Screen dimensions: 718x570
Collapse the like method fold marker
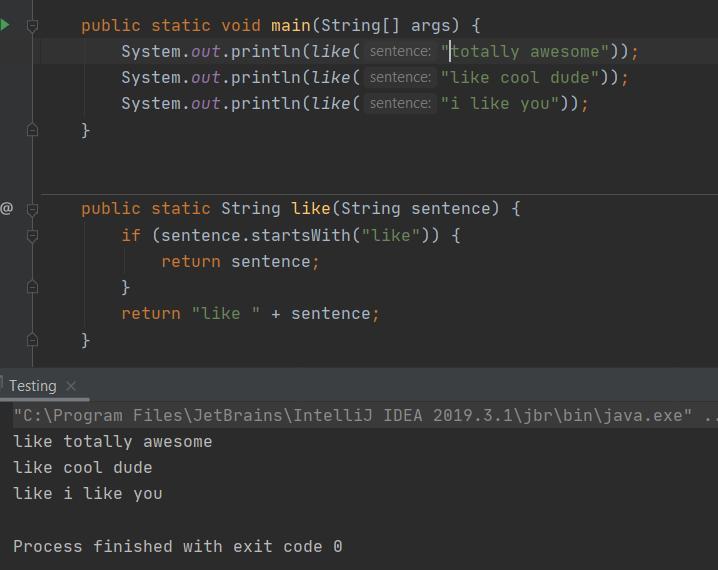coord(32,209)
